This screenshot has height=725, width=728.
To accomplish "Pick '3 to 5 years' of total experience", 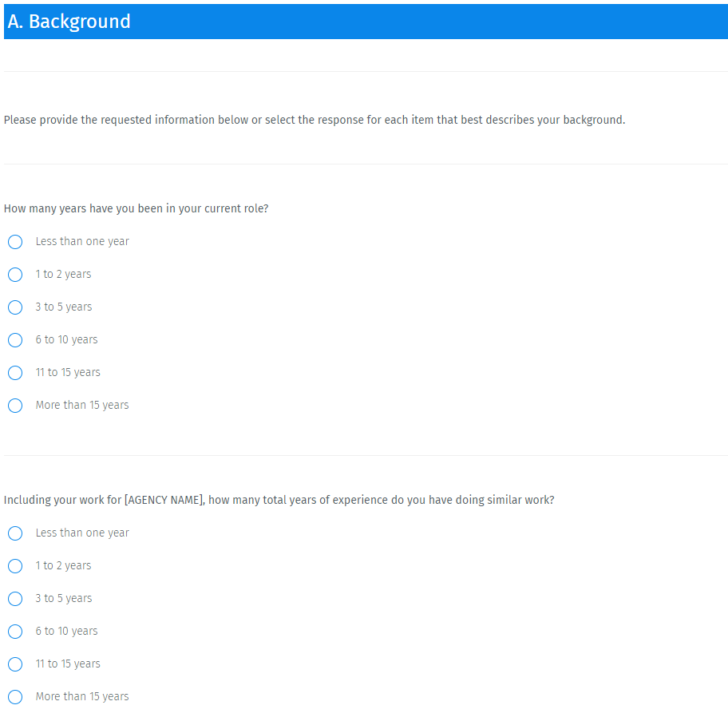I will tap(15, 599).
